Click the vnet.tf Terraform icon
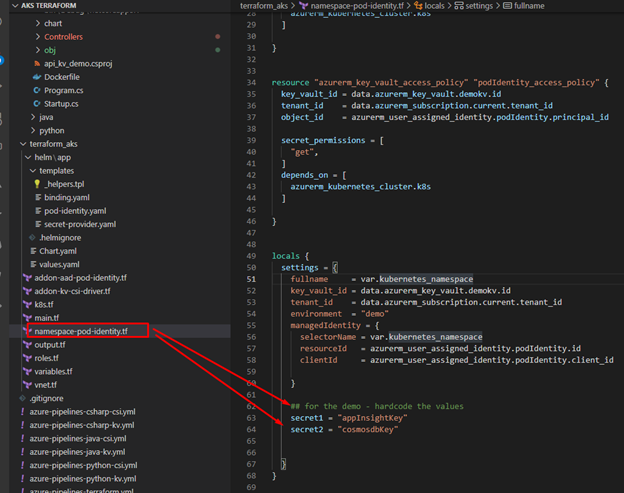The image size is (624, 493). point(27,385)
